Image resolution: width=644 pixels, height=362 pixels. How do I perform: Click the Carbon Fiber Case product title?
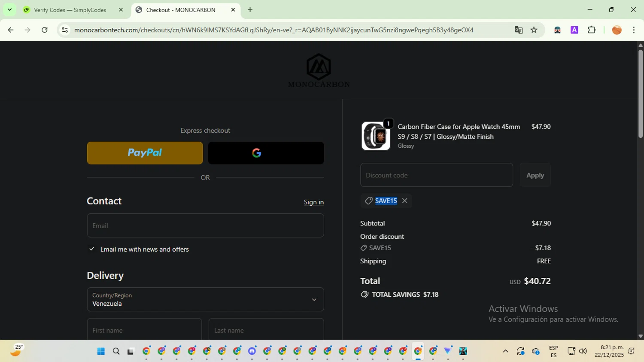coord(459,131)
